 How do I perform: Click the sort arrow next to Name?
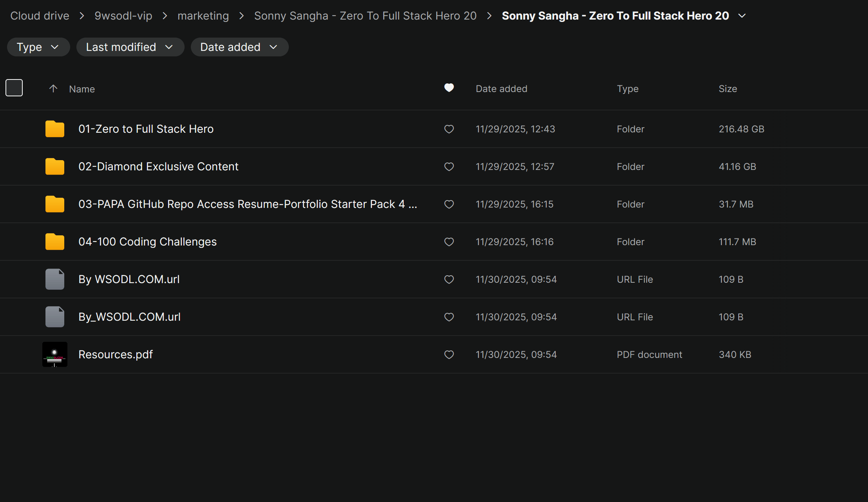pos(53,89)
